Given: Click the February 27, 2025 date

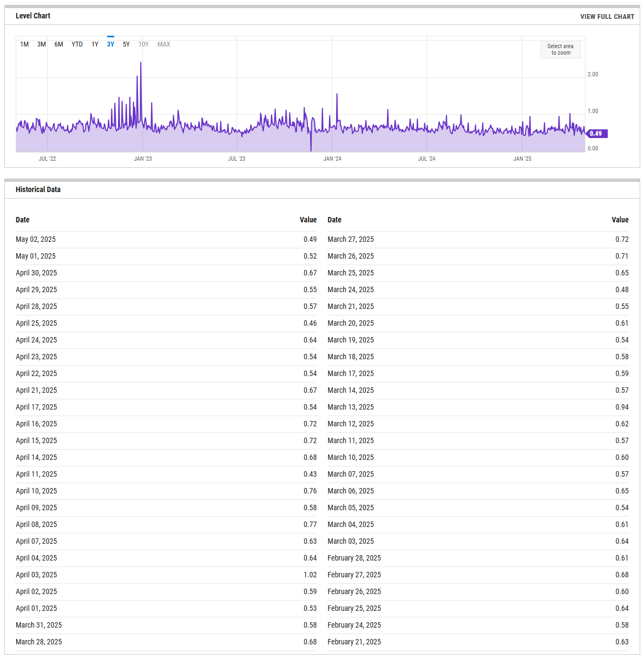Looking at the screenshot, I should tap(354, 575).
